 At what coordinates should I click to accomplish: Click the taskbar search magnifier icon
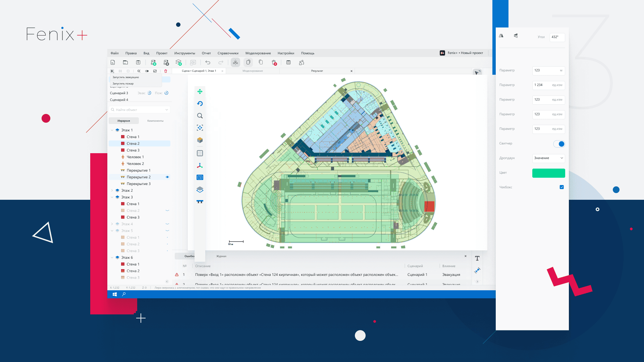point(124,294)
